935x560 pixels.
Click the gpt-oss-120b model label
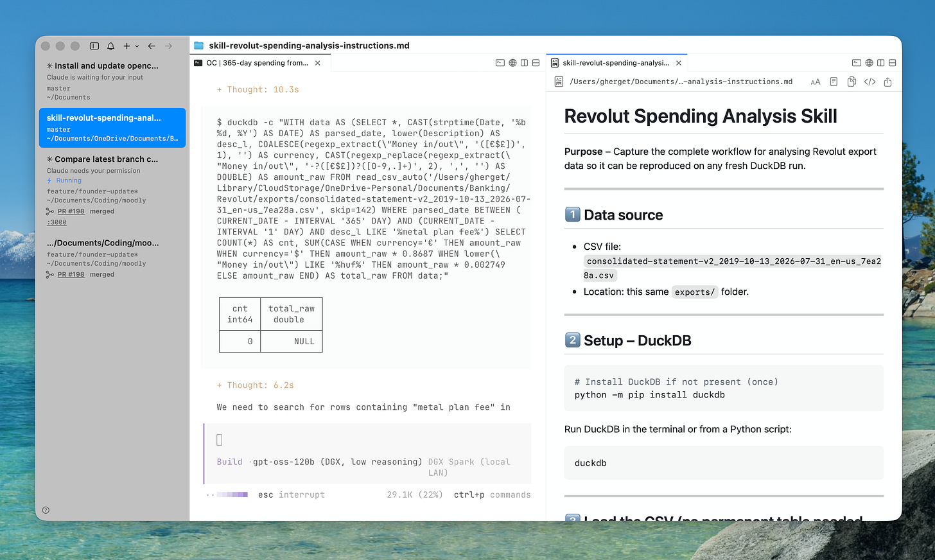click(338, 462)
